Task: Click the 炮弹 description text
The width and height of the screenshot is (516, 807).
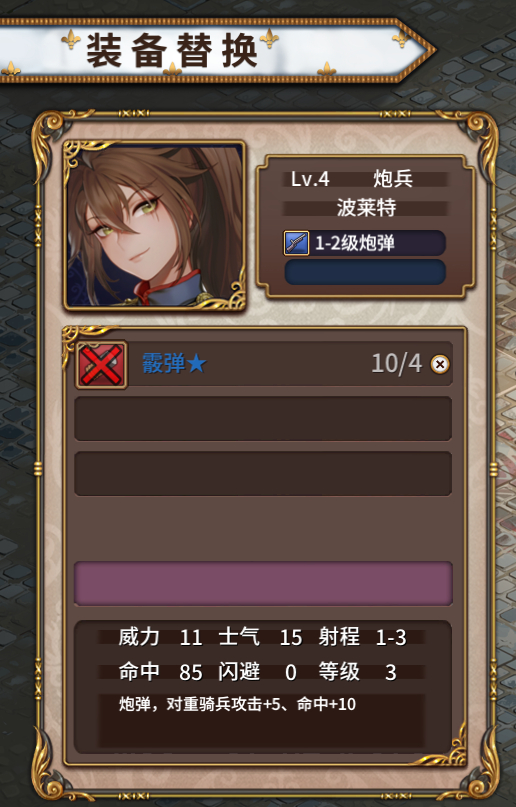Action: point(237,704)
